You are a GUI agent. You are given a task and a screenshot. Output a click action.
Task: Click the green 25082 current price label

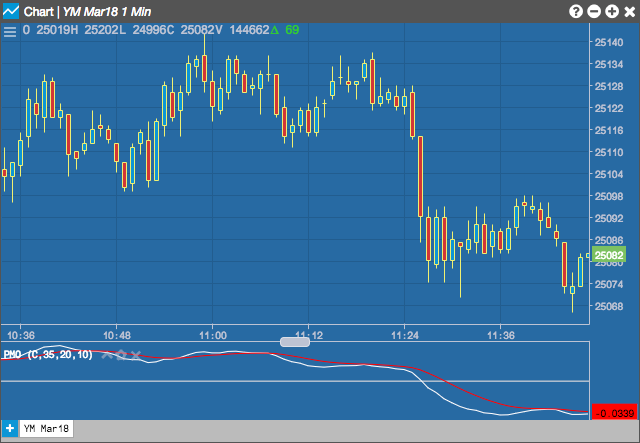(609, 255)
